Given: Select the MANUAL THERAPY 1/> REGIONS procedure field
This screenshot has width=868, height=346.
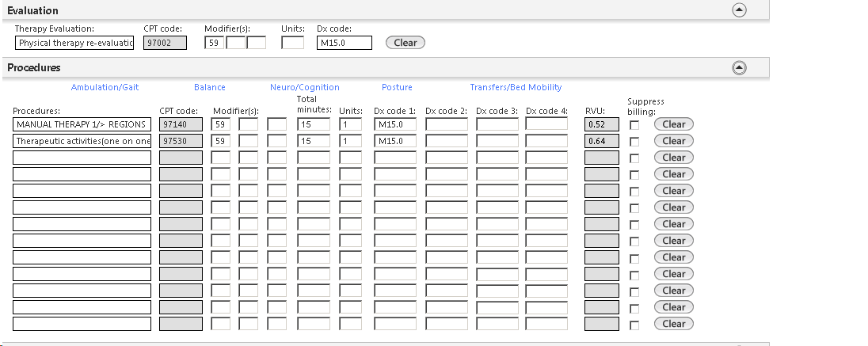Looking at the screenshot, I should (x=82, y=124).
